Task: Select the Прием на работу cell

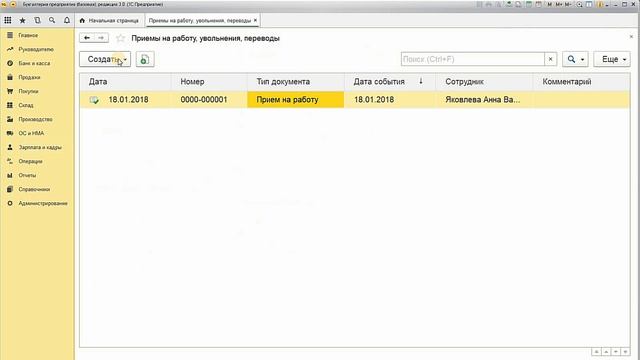Action: point(296,100)
